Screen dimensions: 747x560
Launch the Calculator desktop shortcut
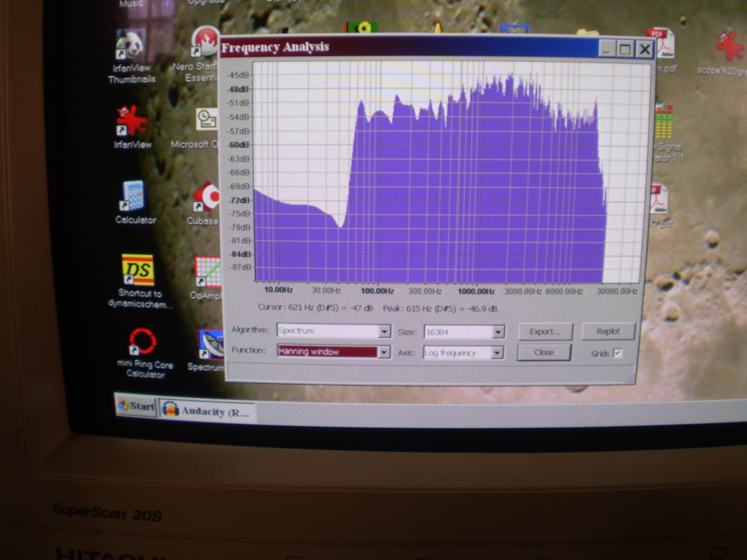pos(135,203)
